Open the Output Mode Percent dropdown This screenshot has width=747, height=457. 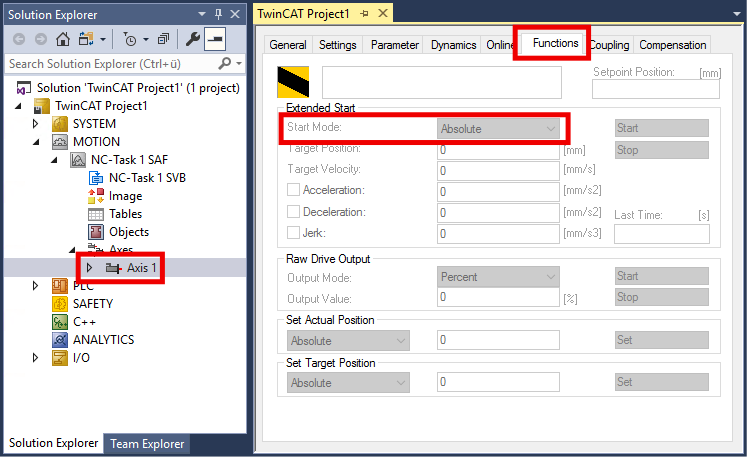(498, 277)
